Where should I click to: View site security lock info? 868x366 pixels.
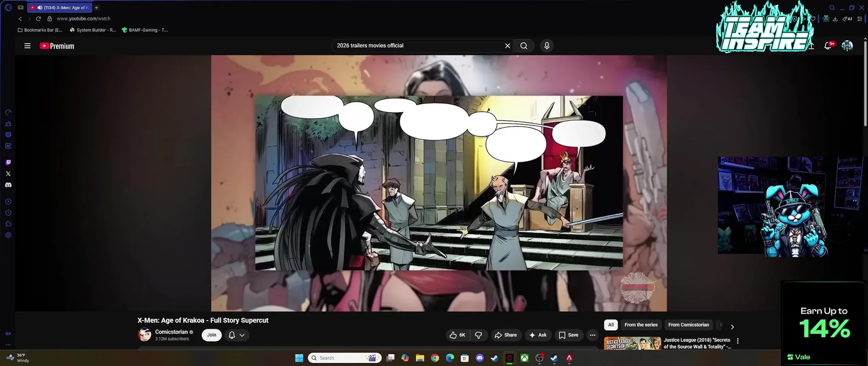[x=49, y=19]
